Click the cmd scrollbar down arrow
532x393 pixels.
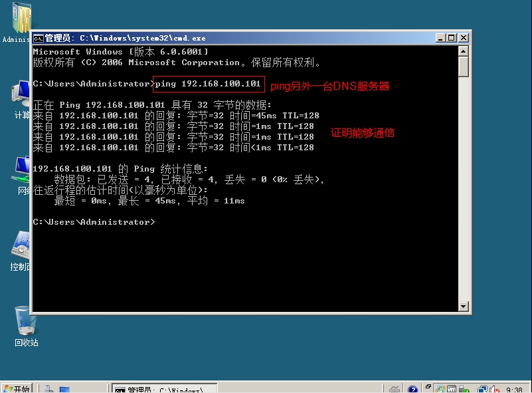(x=463, y=306)
